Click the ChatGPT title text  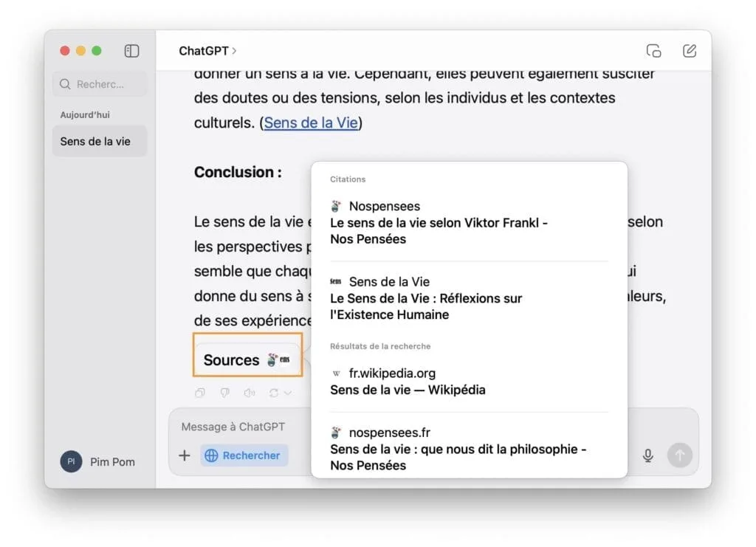pos(204,51)
